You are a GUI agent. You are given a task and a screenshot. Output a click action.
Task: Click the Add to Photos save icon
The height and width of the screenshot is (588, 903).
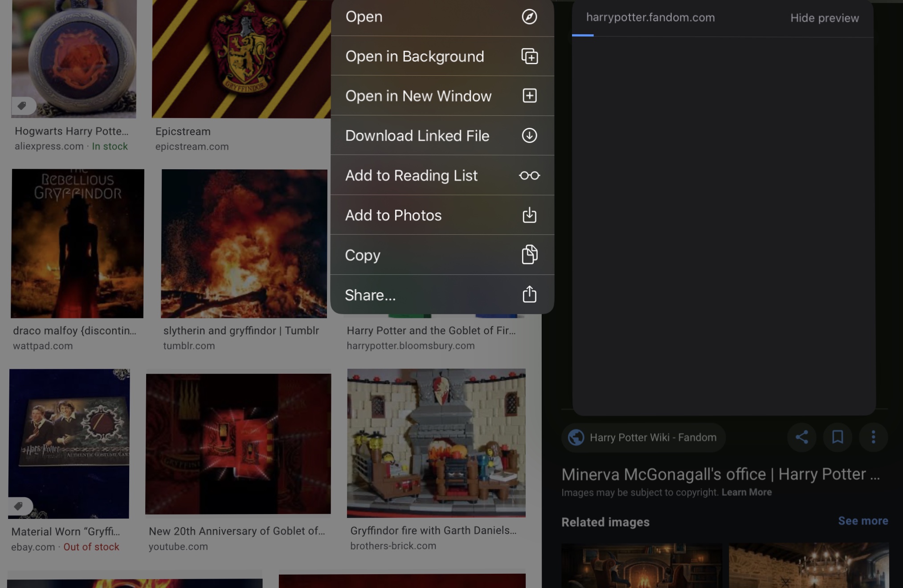(529, 215)
